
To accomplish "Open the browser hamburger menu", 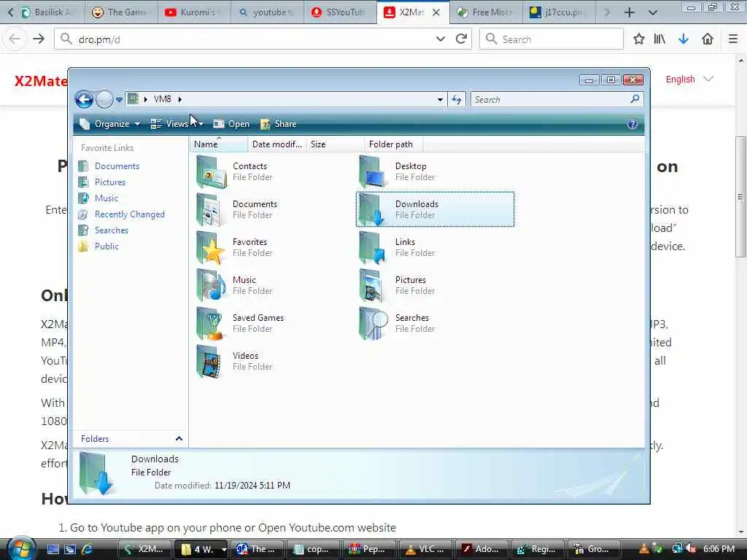I will click(733, 39).
